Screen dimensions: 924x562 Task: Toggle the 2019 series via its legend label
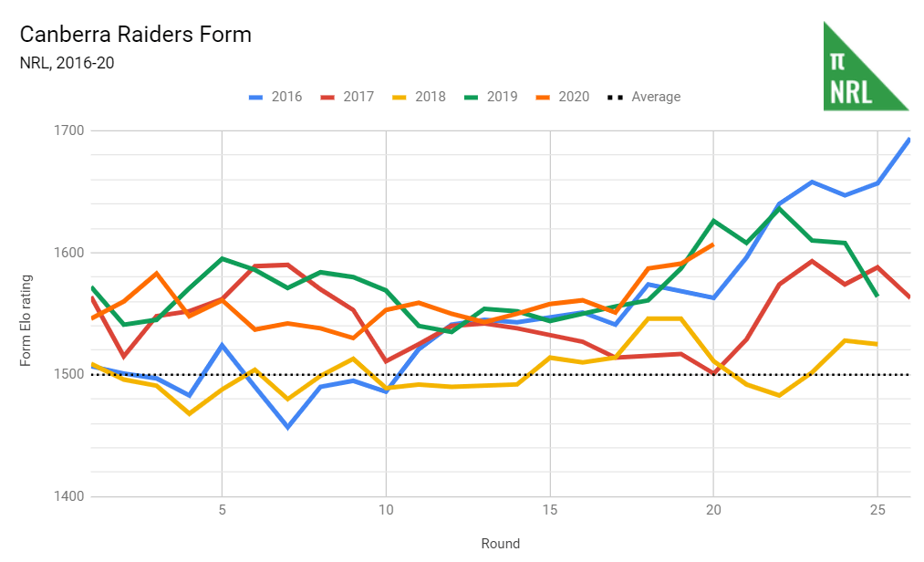[502, 97]
